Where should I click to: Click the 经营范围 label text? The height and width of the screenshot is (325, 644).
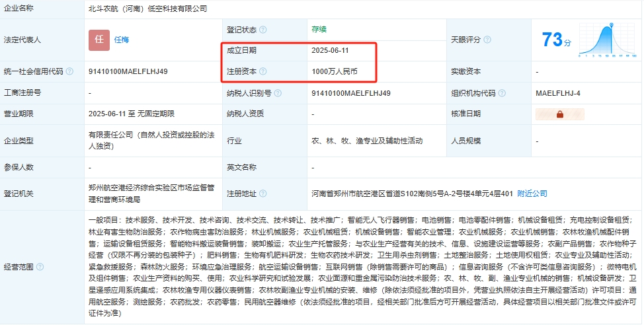19,267
